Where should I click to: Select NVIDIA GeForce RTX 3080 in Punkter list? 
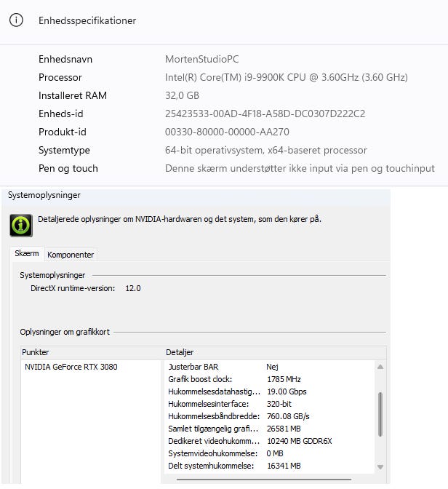coord(71,367)
